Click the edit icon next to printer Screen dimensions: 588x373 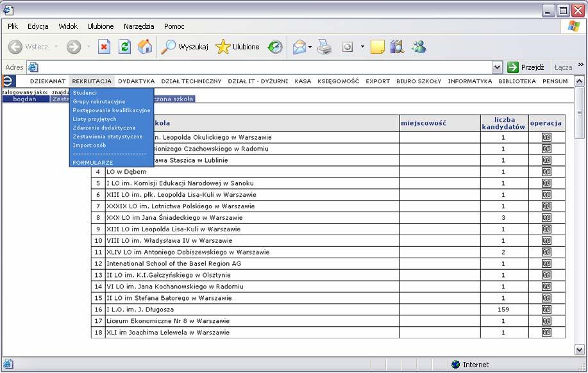coord(348,47)
